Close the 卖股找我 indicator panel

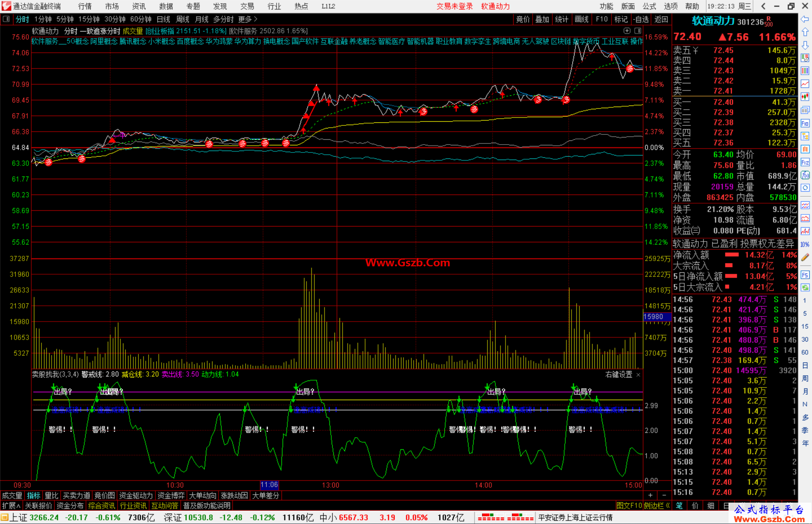click(638, 375)
